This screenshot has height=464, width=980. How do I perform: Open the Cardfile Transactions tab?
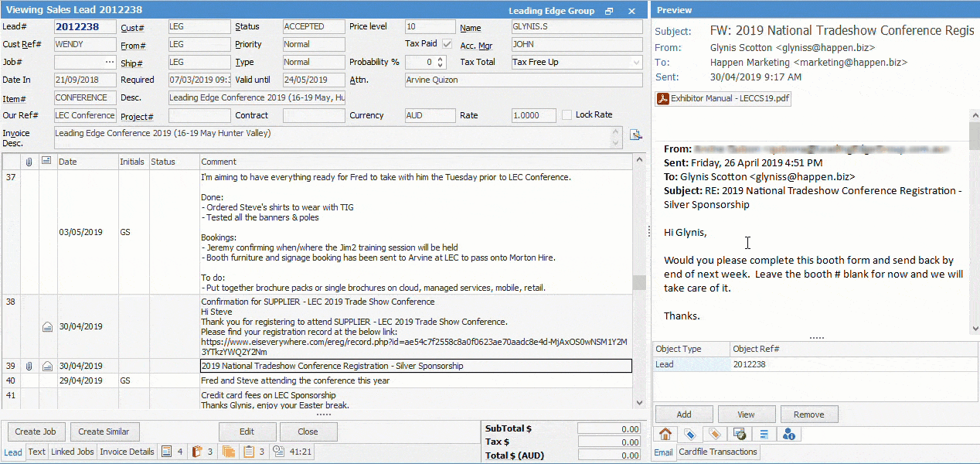click(718, 452)
